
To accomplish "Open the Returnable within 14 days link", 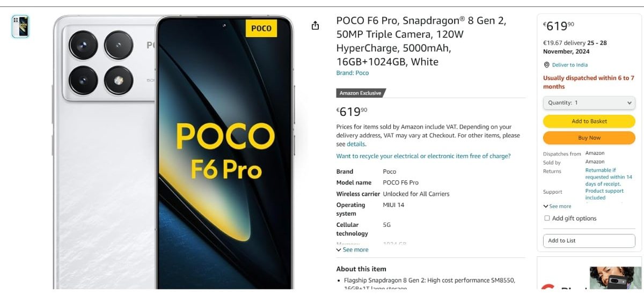I will (x=608, y=177).
